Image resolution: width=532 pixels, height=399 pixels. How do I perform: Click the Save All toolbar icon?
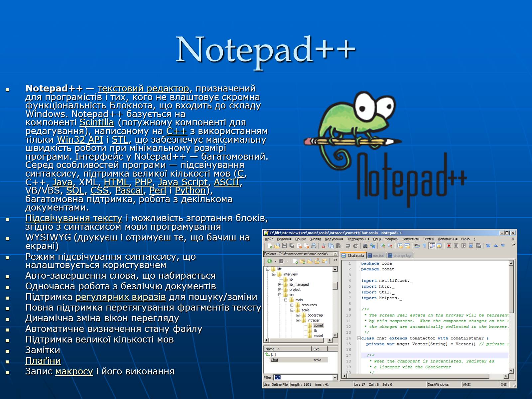(292, 246)
